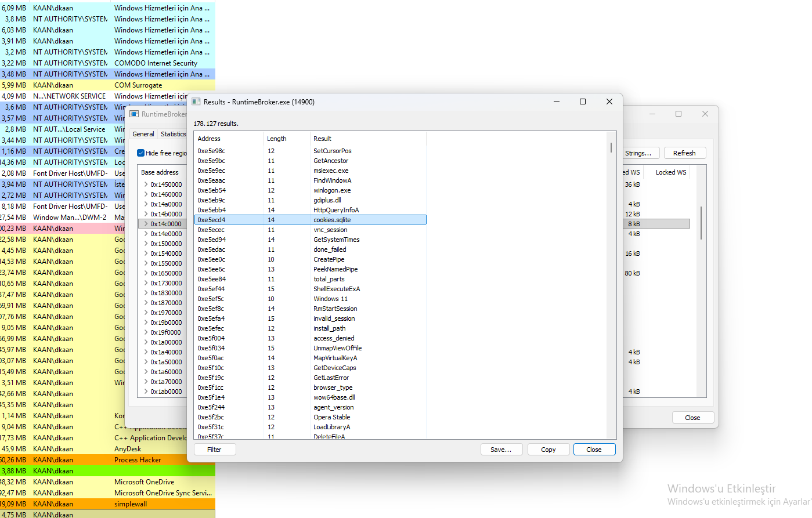Screen dimensions: 812x518
Task: Select the winlogon.exe result row
Action: tap(311, 190)
